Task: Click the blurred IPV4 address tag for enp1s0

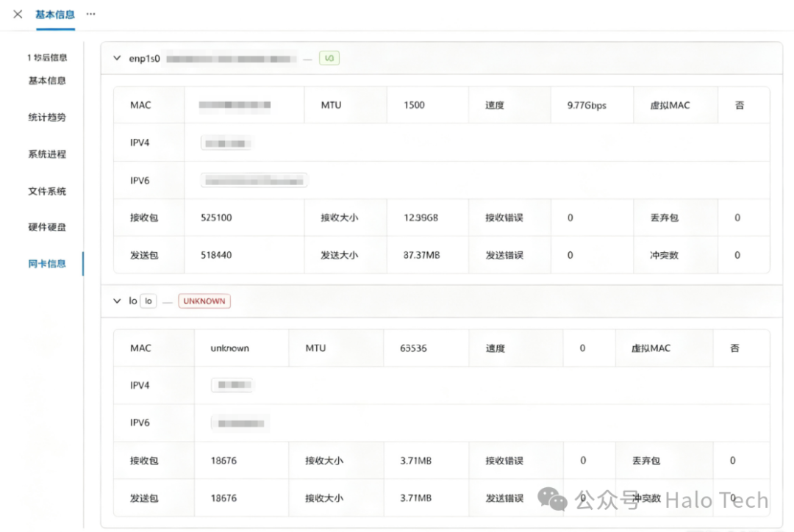Action: (226, 143)
